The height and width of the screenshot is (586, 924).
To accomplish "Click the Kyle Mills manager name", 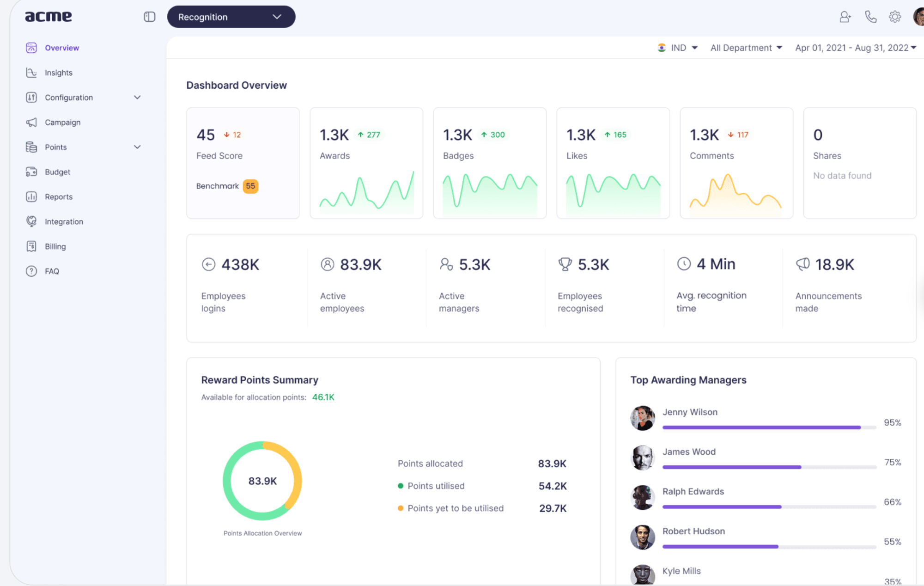I will click(x=681, y=571).
